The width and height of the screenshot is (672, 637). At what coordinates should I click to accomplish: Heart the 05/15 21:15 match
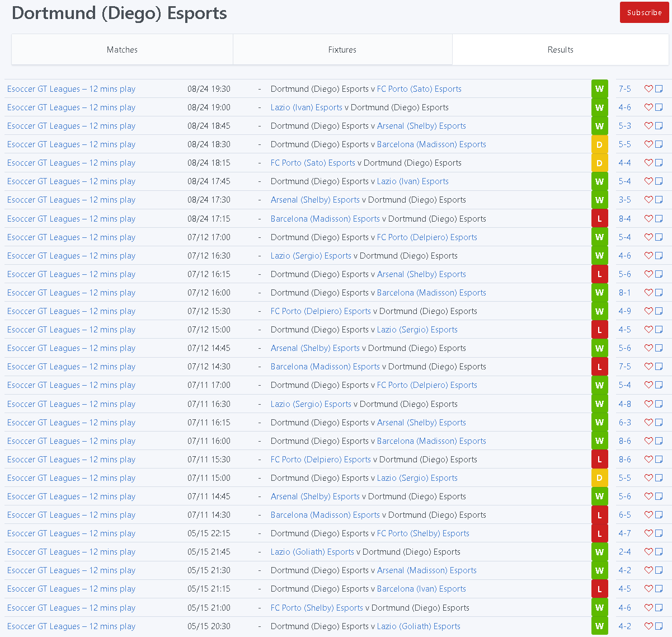point(648,588)
